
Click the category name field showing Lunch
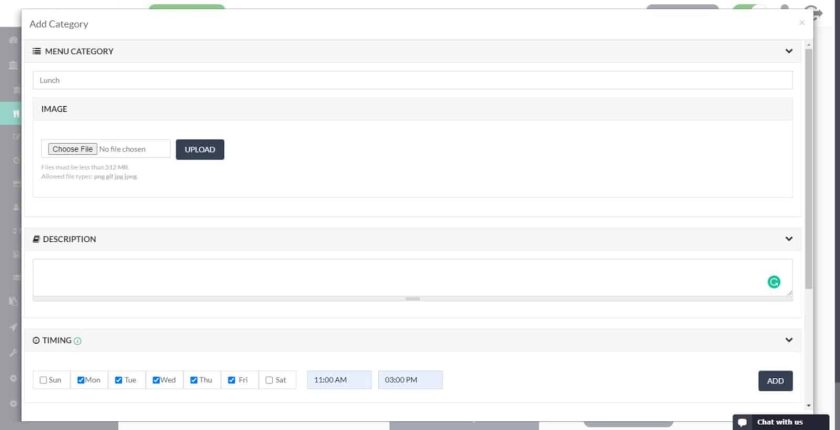point(412,80)
